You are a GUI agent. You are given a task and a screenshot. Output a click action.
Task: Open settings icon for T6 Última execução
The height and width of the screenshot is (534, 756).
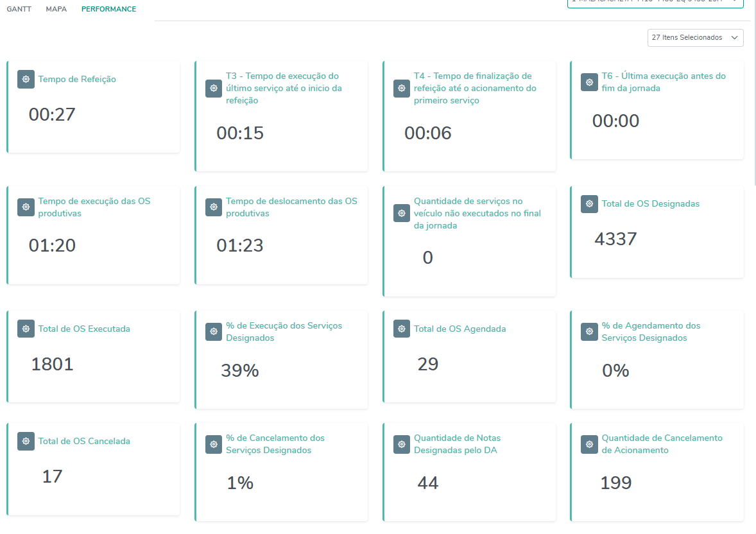pyautogui.click(x=589, y=82)
